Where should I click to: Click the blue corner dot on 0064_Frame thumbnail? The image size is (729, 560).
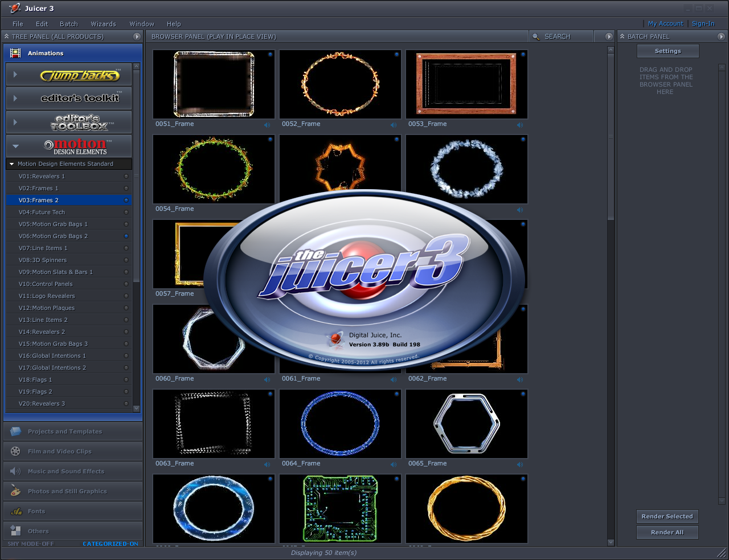pos(396,394)
